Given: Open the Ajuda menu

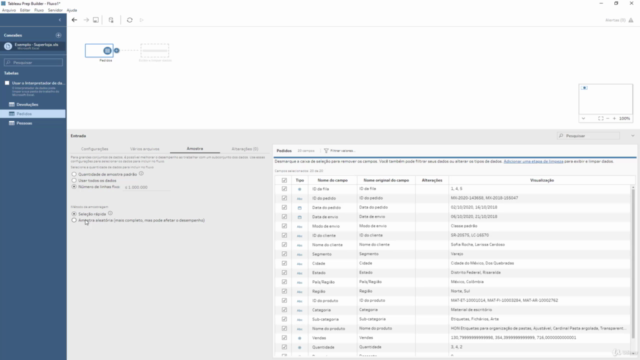Looking at the screenshot, I should coord(72,10).
